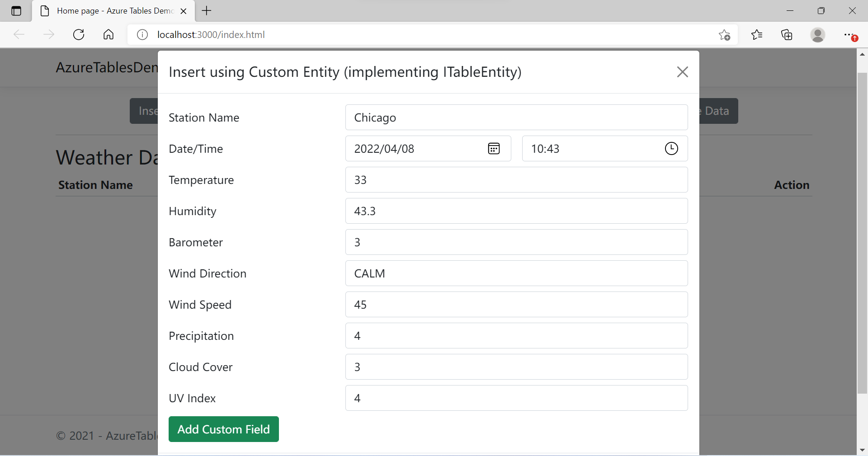The height and width of the screenshot is (456, 868).
Task: Click the Add Custom Field button
Action: [x=223, y=429]
